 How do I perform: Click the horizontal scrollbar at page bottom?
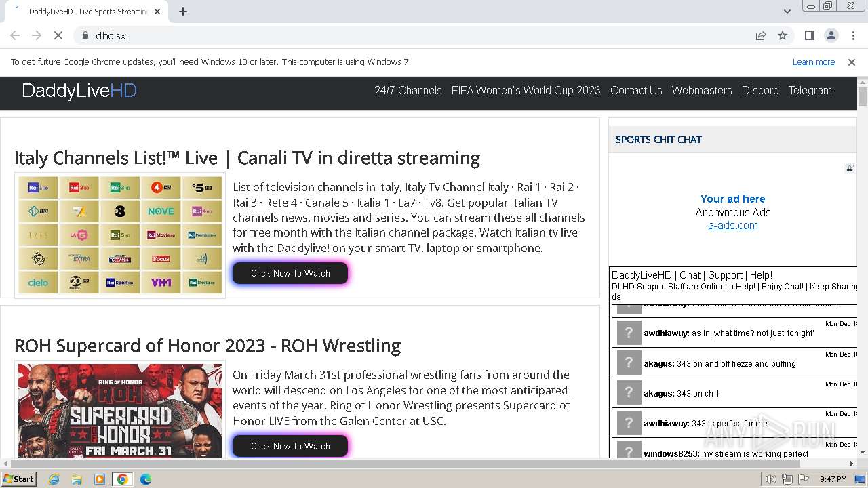(405, 464)
